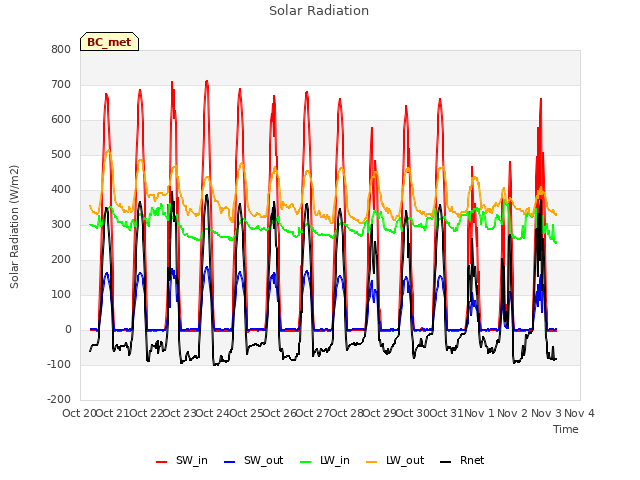Click the orange LW_out legend swatch
This screenshot has height=480, width=640.
[371, 462]
